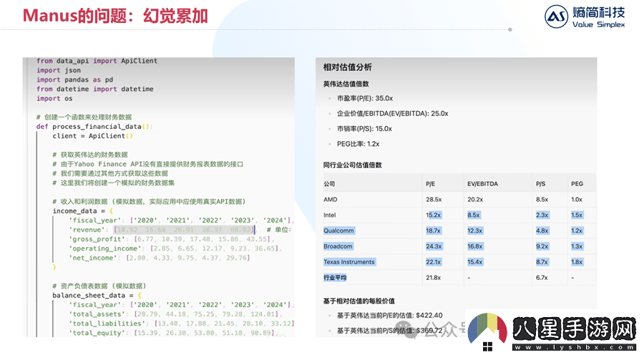Click the "balance_sheet_data = {" line
This screenshot has height=355, width=644.
97,296
